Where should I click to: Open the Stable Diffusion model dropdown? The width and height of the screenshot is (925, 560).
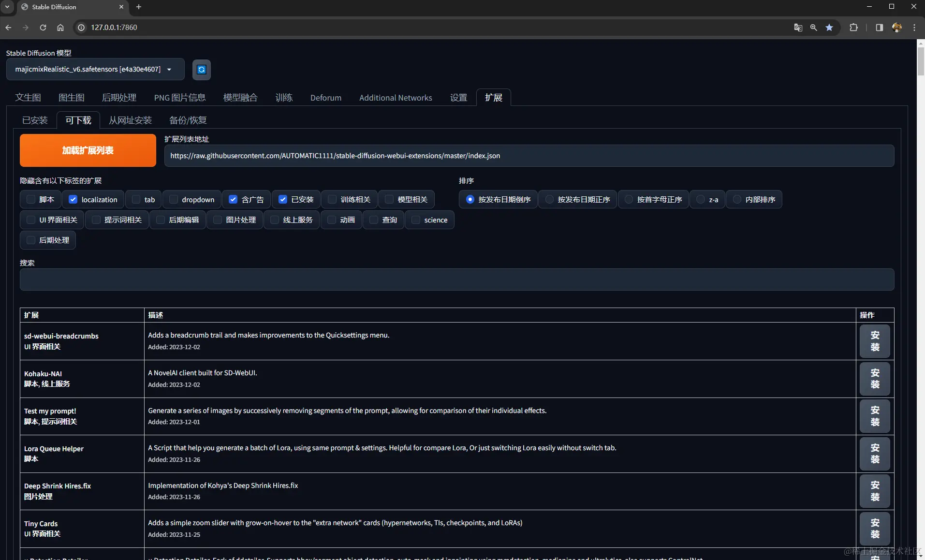(x=95, y=69)
